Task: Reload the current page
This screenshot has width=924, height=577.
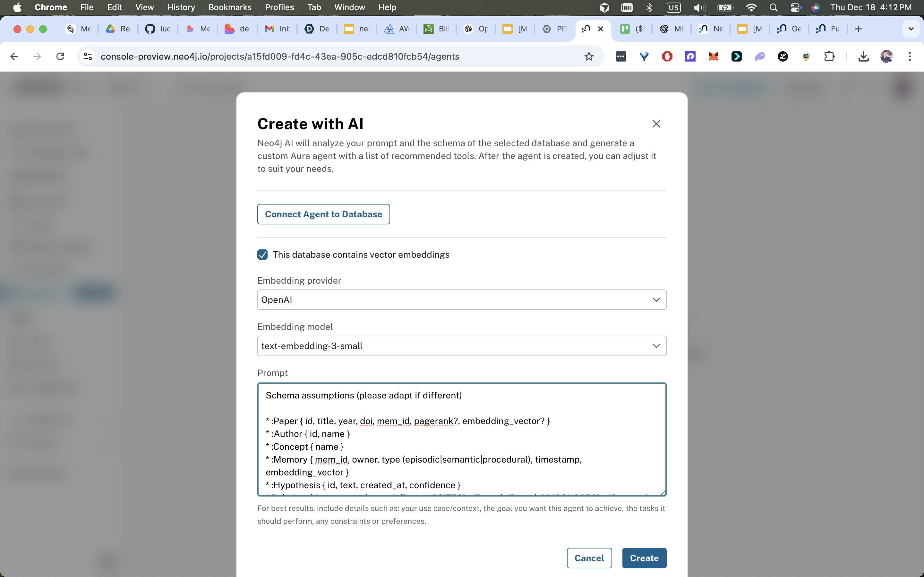Action: 60,56
